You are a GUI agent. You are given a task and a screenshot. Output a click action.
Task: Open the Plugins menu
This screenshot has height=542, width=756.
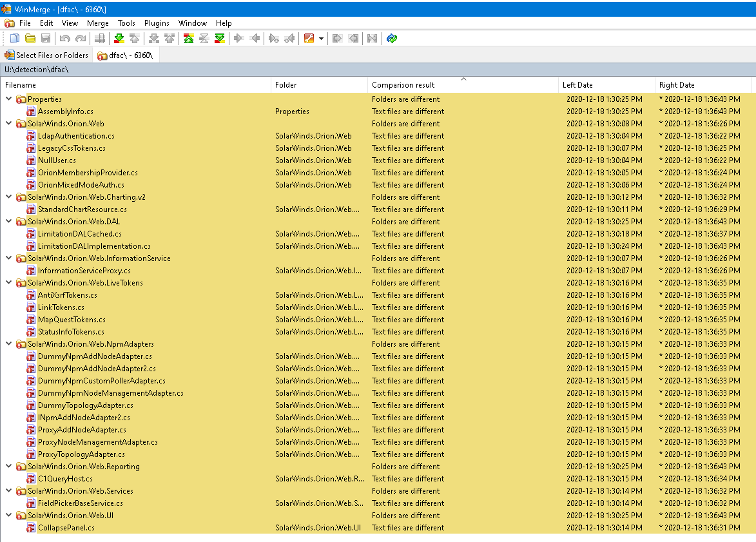pos(157,23)
